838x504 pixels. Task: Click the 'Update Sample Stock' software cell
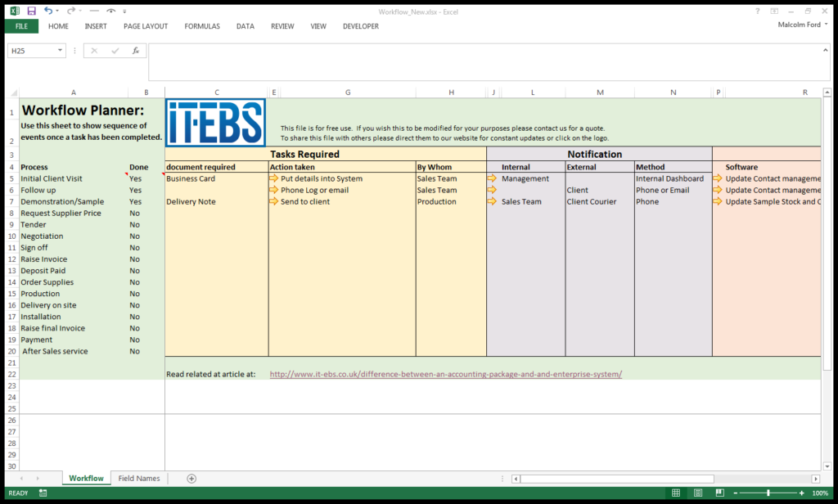click(x=773, y=201)
